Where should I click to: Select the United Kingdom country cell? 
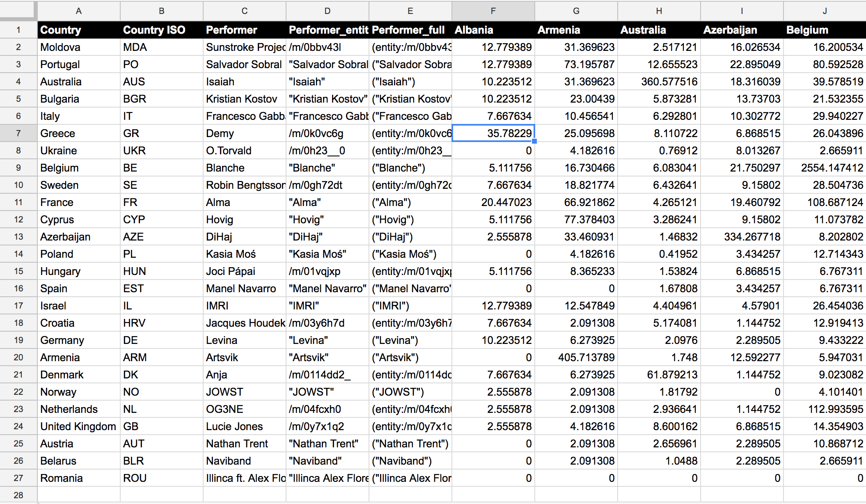pos(79,426)
